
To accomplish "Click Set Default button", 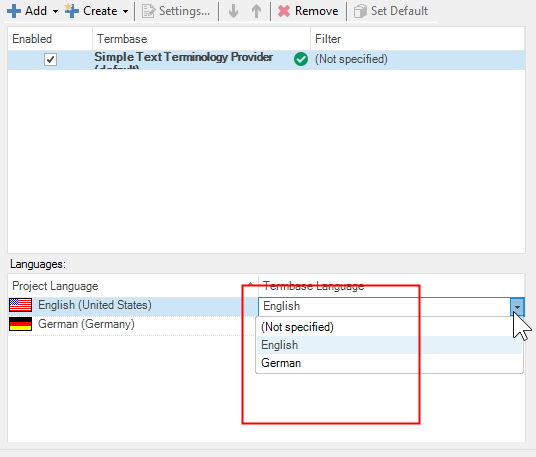I will [x=390, y=11].
